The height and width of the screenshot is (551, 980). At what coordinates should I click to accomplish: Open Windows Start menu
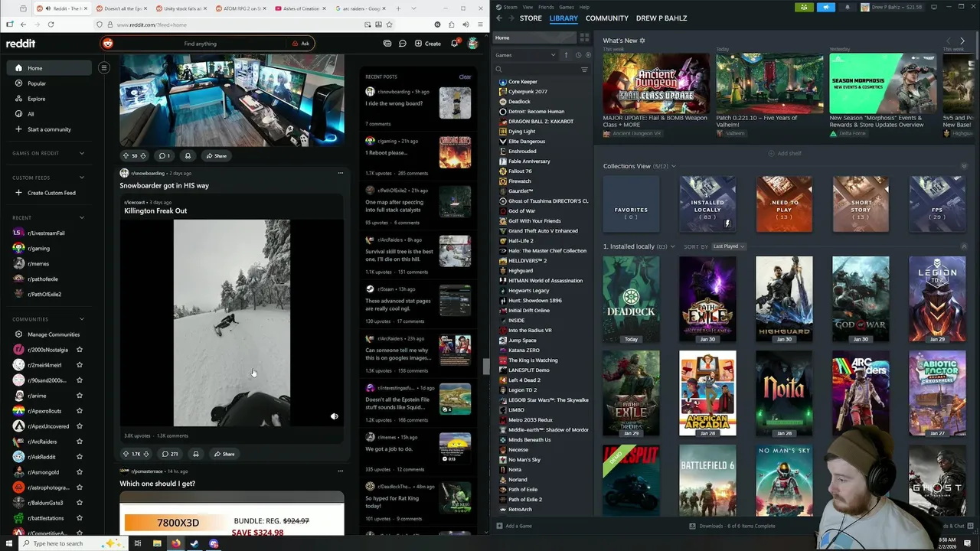pos(10,543)
